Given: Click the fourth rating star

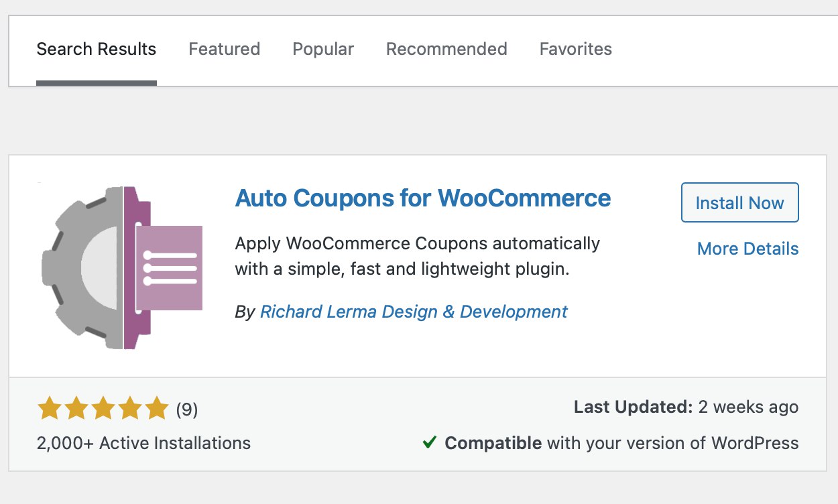Looking at the screenshot, I should pyautogui.click(x=129, y=408).
